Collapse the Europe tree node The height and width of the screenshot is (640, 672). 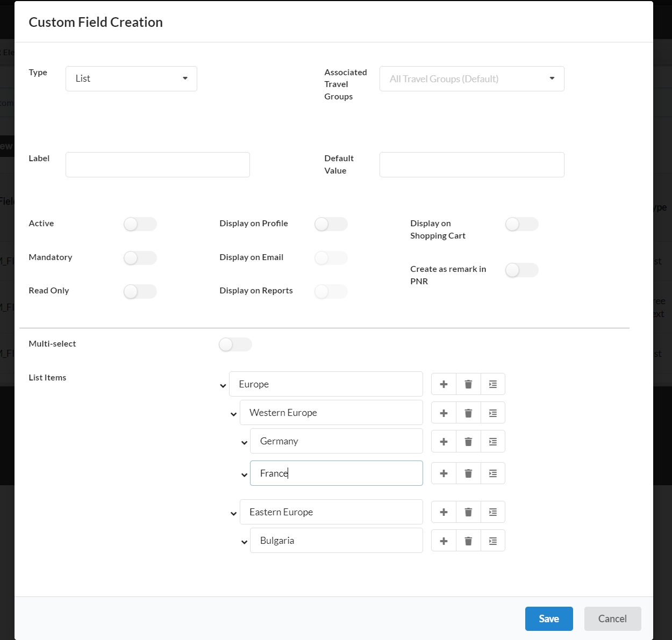click(x=223, y=386)
